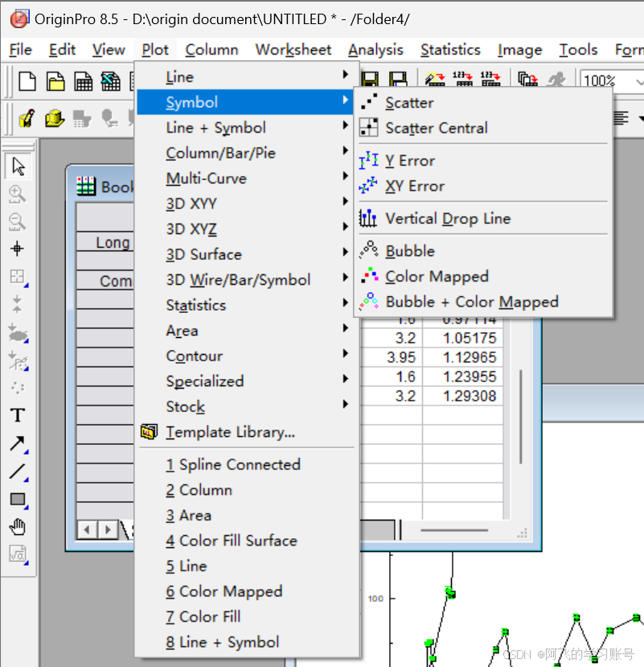
Task: Click the worksheet tab scroll right arrow
Action: 108,529
